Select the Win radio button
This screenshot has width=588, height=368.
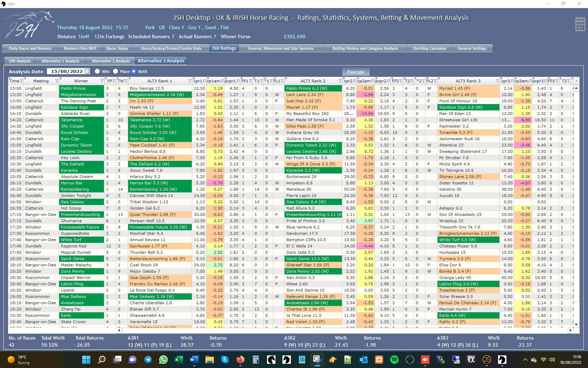[97, 71]
